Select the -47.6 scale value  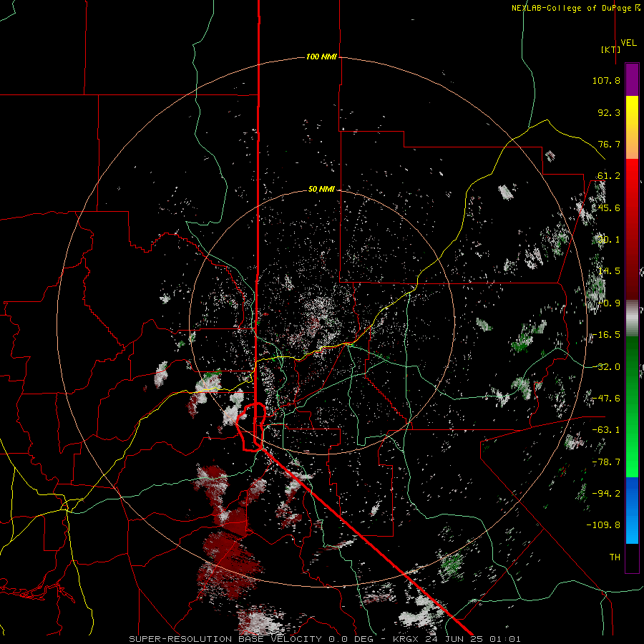606,399
